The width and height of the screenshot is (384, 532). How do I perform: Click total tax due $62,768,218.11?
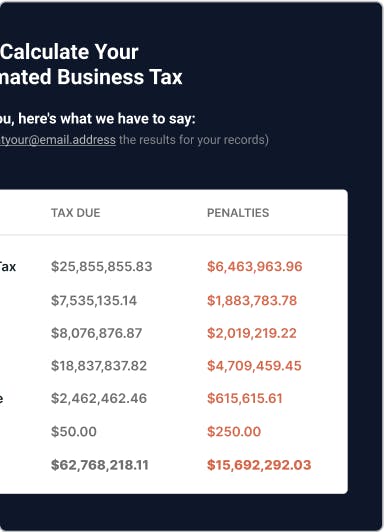point(100,464)
